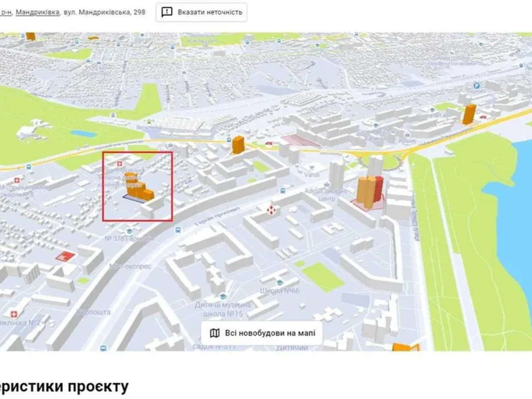
Task: Click the bus stop icon at the map's bottom edge
Action: 103,348
